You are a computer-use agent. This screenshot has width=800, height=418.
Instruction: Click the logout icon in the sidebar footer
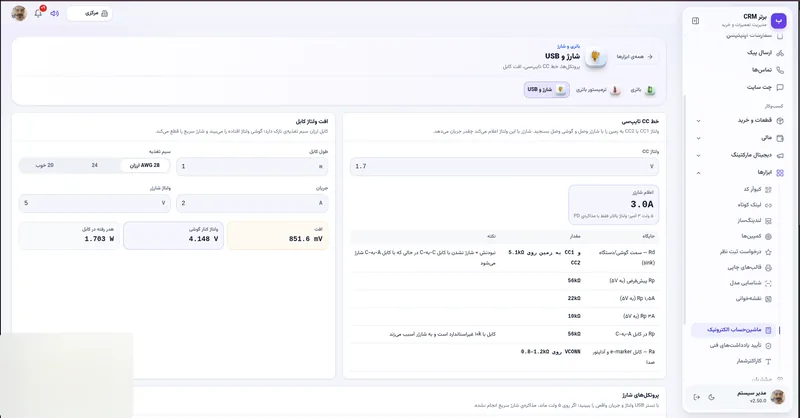click(x=697, y=397)
